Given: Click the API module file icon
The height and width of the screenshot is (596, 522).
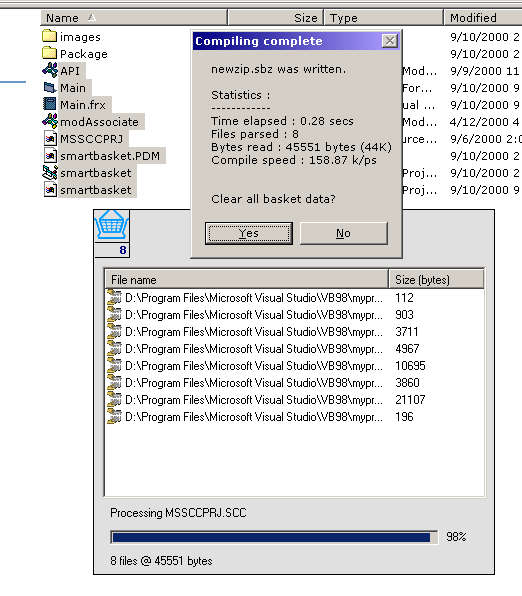Looking at the screenshot, I should click(50, 70).
